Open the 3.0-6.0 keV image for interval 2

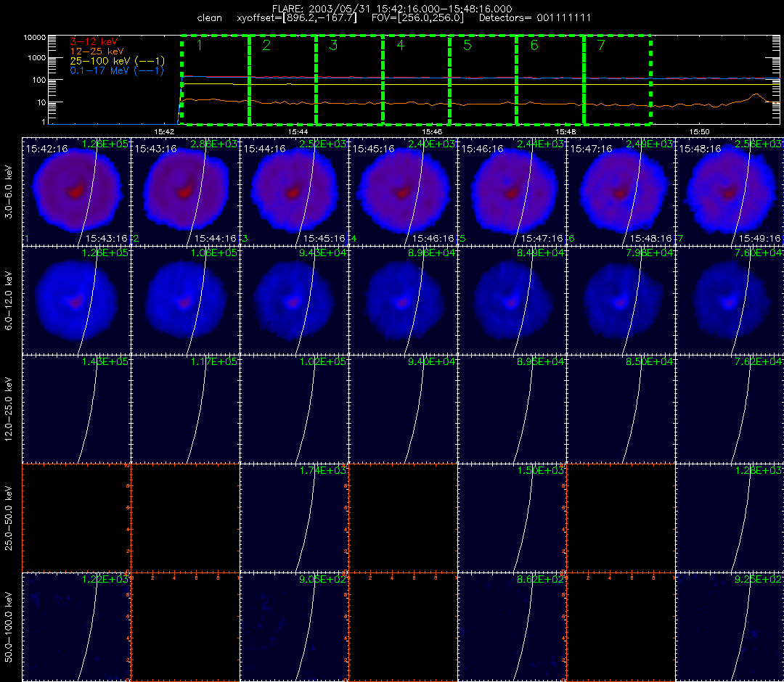pos(186,192)
